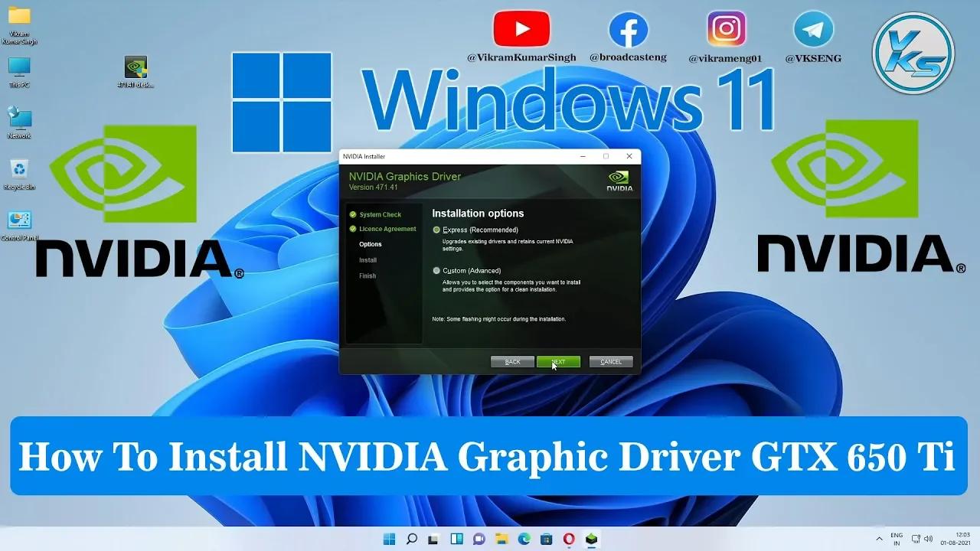Launch the Chat app from taskbar
Image resolution: width=980 pixels, height=551 pixels.
tap(479, 539)
